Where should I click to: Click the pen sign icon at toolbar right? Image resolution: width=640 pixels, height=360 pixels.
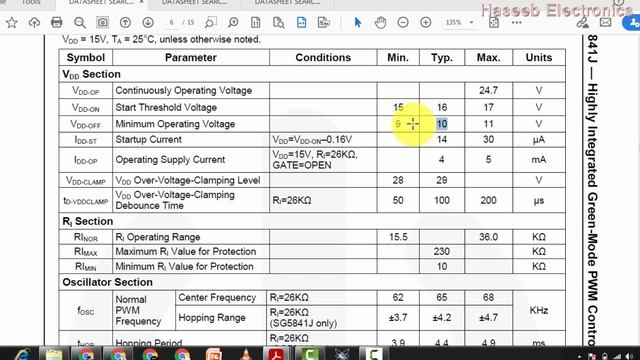pos(582,22)
